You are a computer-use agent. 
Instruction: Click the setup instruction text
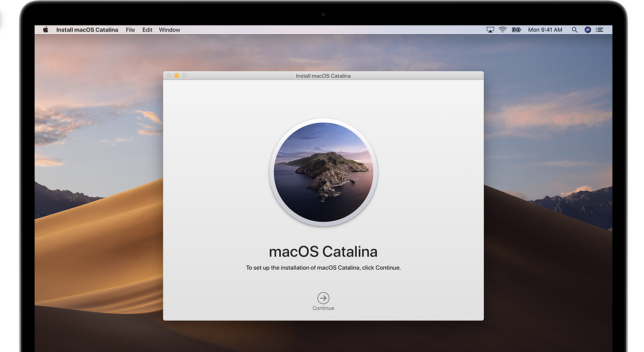tap(323, 268)
